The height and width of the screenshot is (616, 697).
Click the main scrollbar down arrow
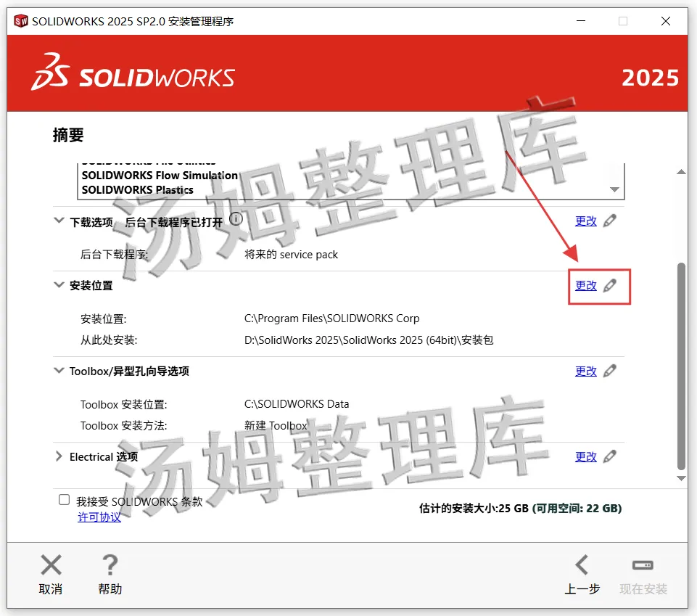pyautogui.click(x=681, y=479)
